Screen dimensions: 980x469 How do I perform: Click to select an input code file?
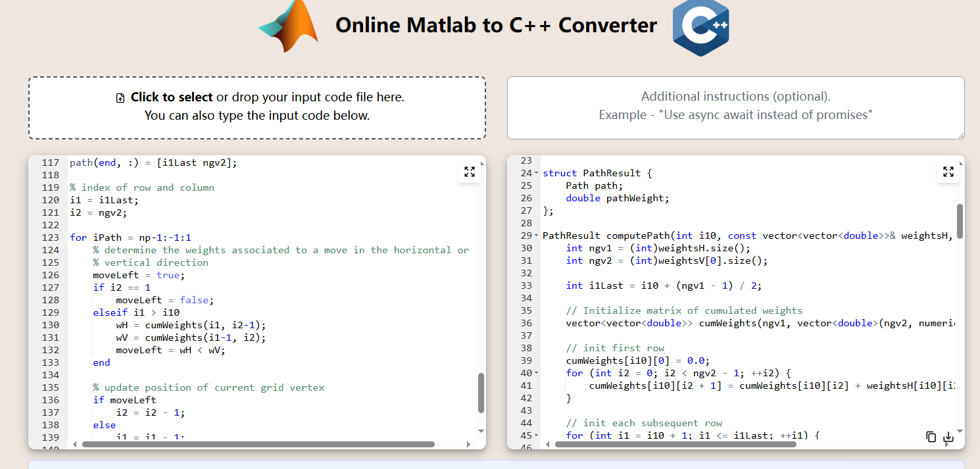click(x=257, y=107)
